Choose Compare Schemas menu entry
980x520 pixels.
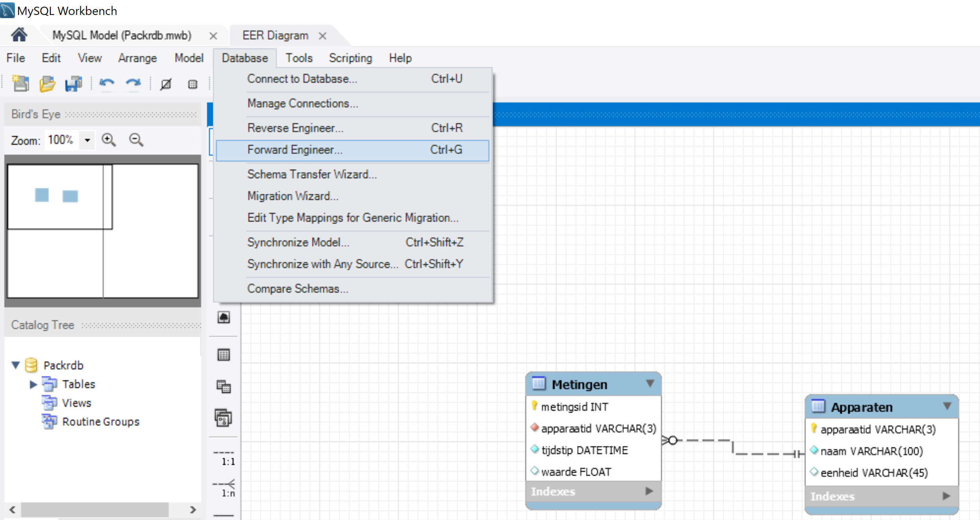point(353,288)
